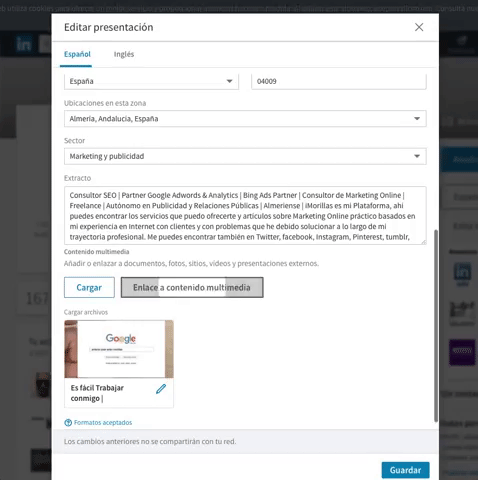The height and width of the screenshot is (480, 478).
Task: Save changes with the Guardar button
Action: (x=405, y=470)
